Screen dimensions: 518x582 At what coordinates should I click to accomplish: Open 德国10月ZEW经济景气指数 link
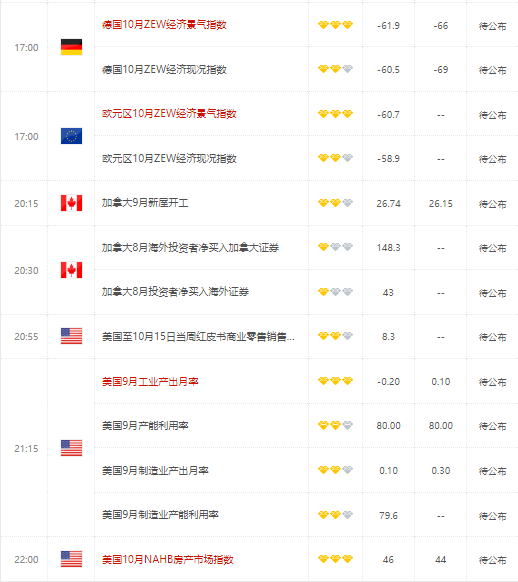coord(164,25)
